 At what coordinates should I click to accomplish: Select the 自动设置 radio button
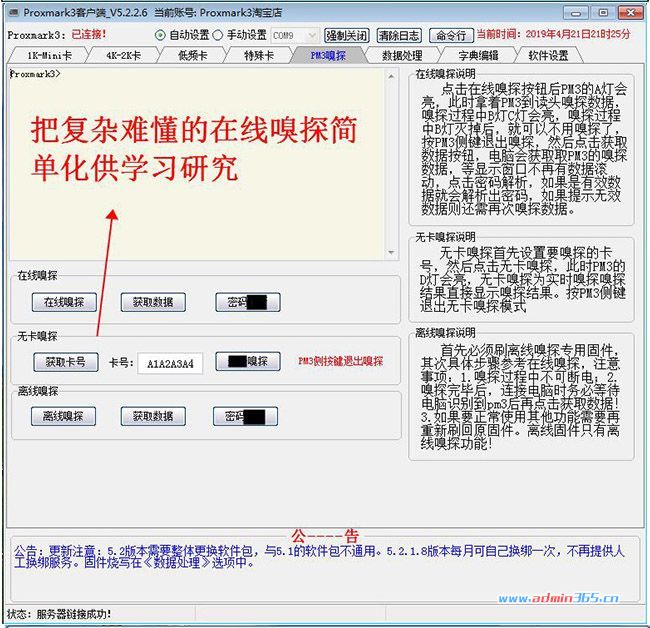click(x=160, y=35)
